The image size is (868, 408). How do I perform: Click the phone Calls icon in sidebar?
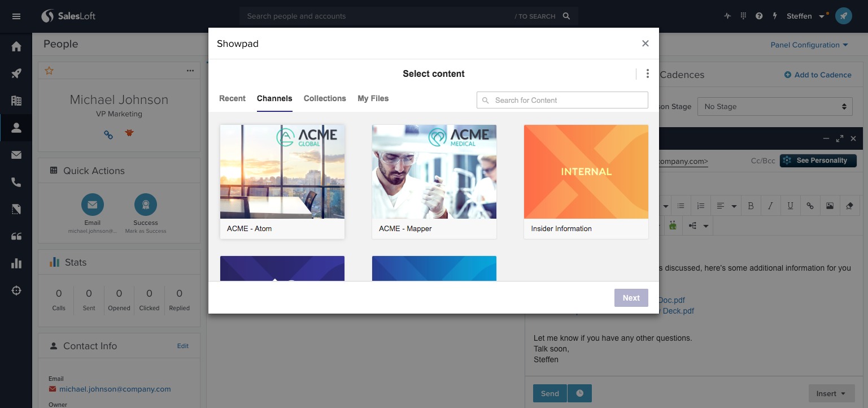pyautogui.click(x=16, y=182)
